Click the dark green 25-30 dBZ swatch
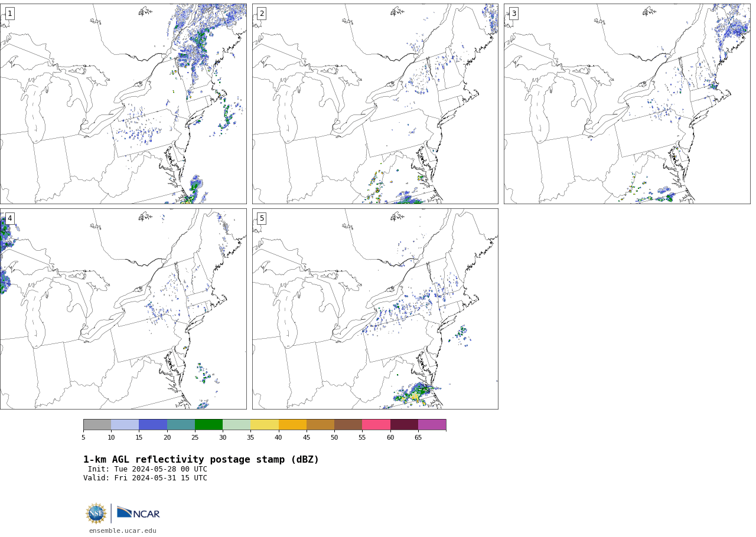The width and height of the screenshot is (756, 537). tap(208, 425)
